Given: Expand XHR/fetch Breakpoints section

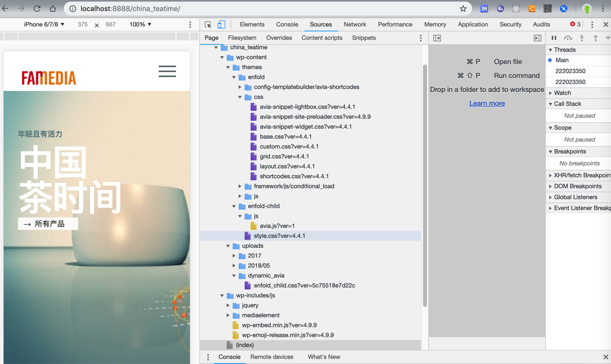Looking at the screenshot, I should pos(550,175).
